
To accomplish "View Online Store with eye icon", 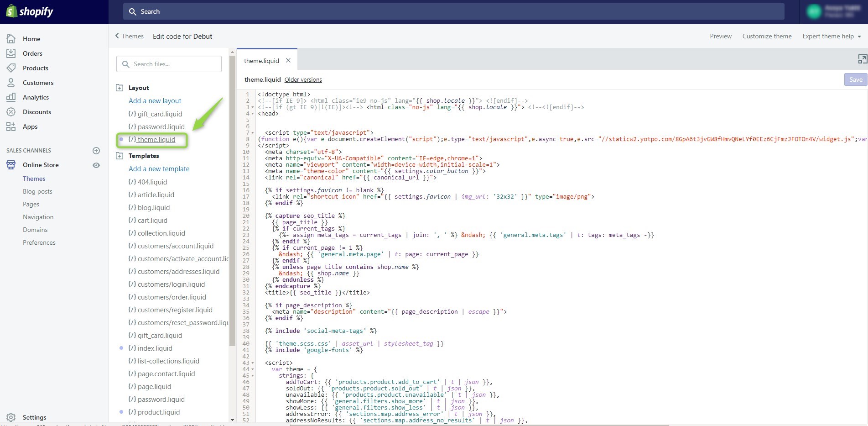I will click(x=96, y=165).
